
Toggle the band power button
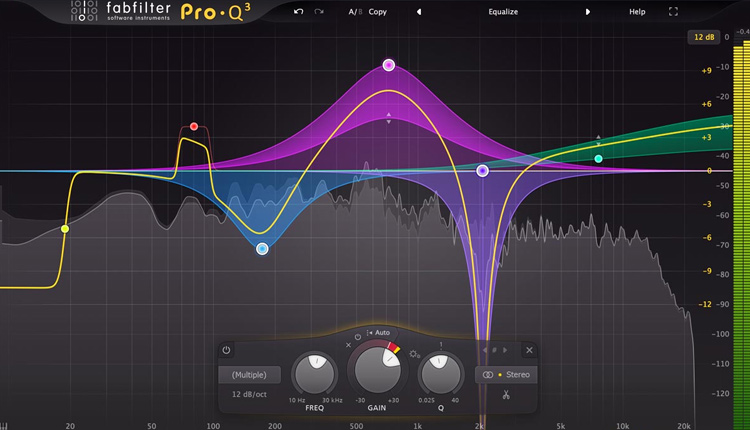click(226, 351)
